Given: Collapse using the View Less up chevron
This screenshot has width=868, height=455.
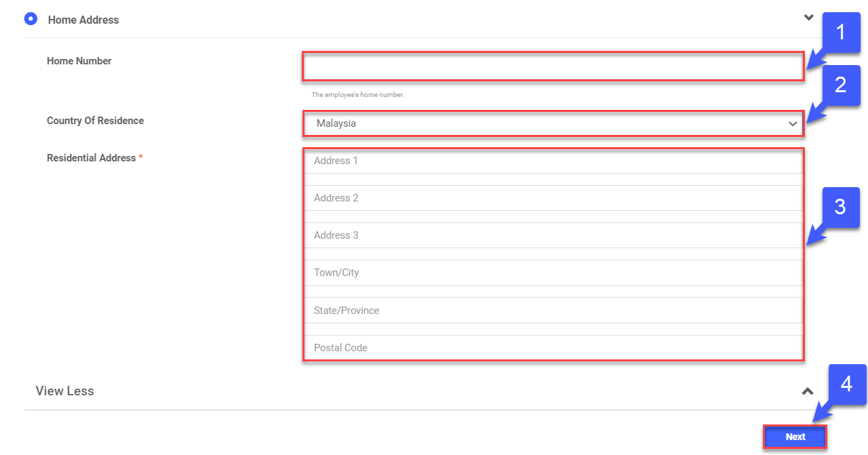Looking at the screenshot, I should (x=808, y=391).
